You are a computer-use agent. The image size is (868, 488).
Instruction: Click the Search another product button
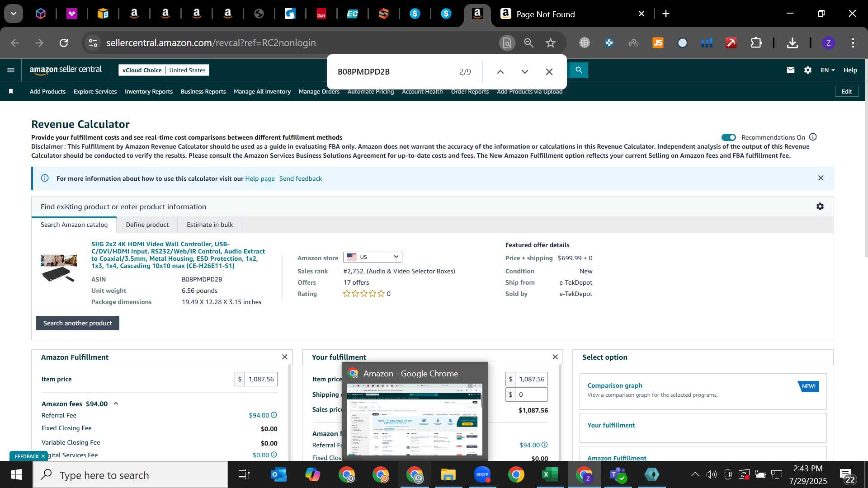click(78, 323)
